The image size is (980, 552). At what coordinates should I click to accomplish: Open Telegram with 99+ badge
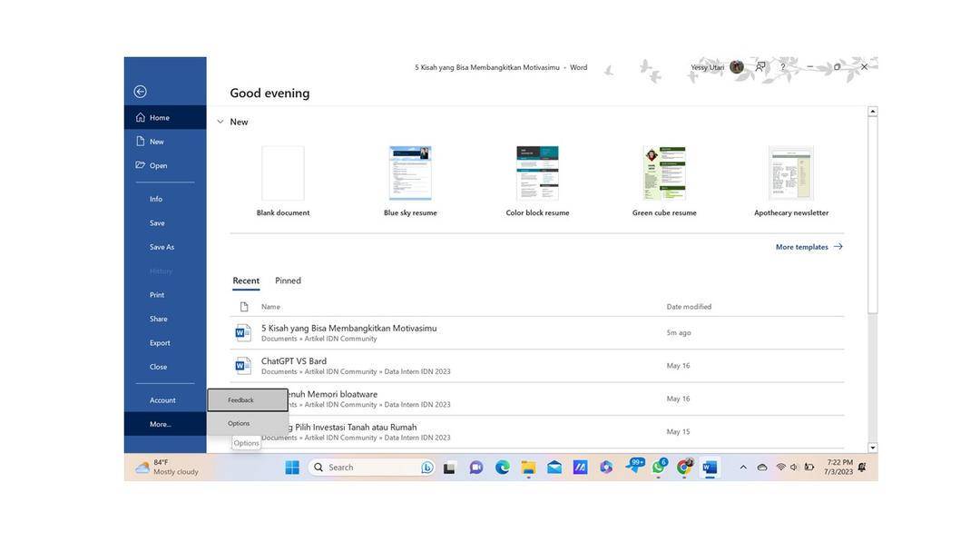click(633, 467)
